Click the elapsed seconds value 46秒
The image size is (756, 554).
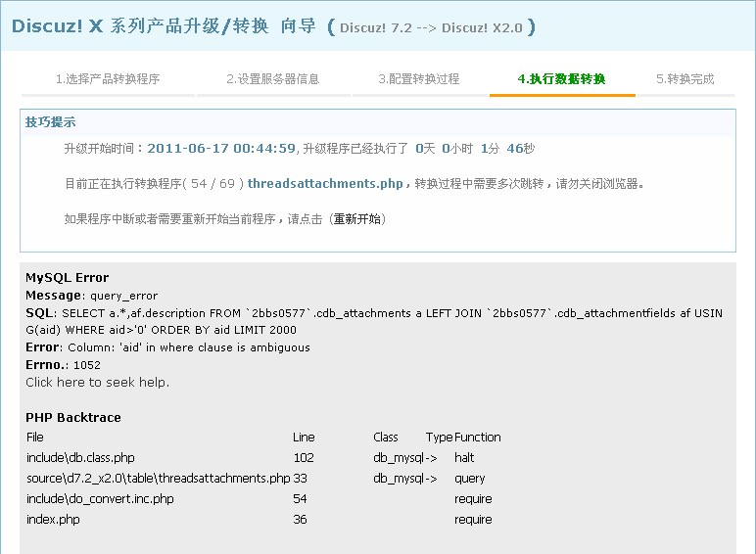coord(520,149)
